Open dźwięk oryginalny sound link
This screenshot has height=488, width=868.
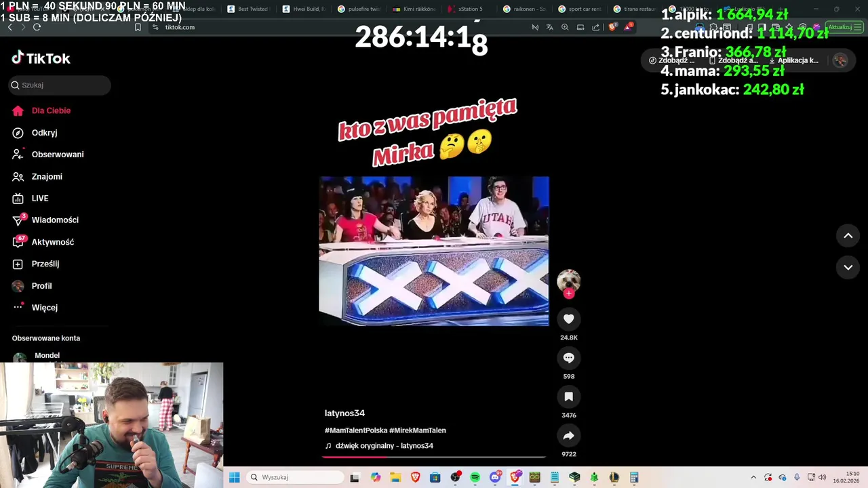click(379, 446)
